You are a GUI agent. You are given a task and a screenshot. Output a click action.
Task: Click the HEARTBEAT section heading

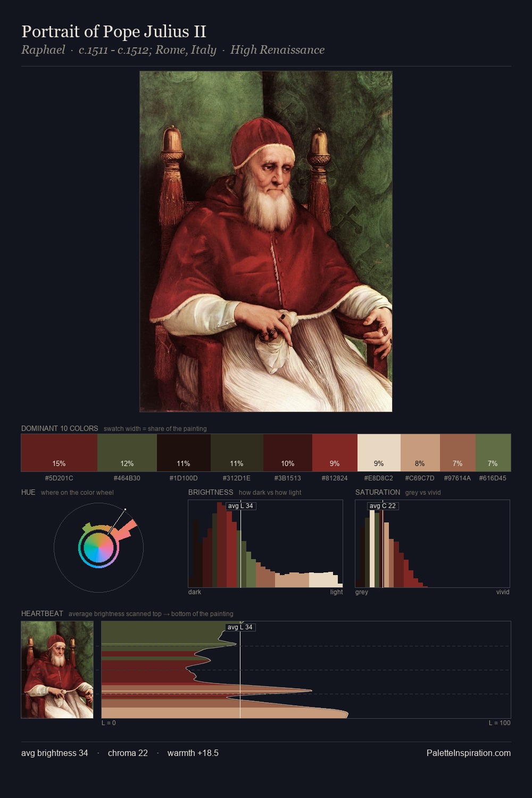tap(42, 613)
